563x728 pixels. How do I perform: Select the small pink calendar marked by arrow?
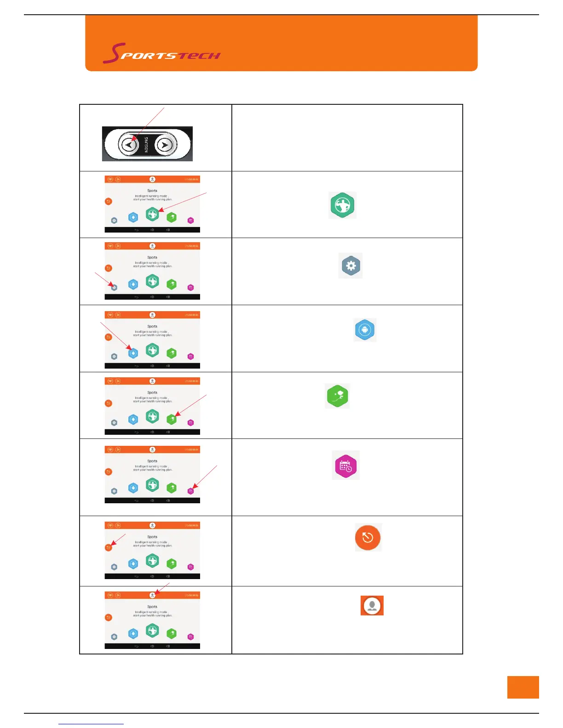click(191, 491)
